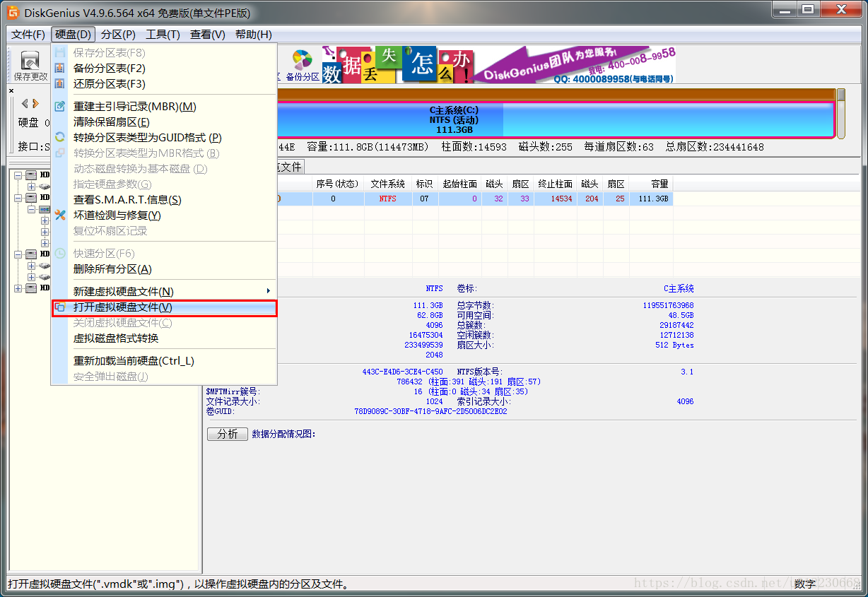Click the 备份分区 toolbar icon
Viewport: 868px width, 597px height.
pos(303,66)
